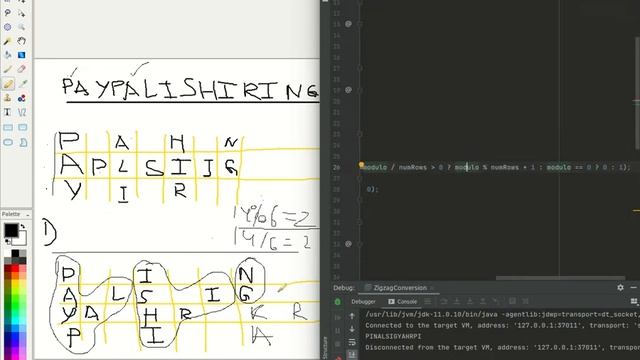This screenshot has height=360, width=640.
Task: Click the editor horizontal scrollbar
Action: tap(560, 278)
